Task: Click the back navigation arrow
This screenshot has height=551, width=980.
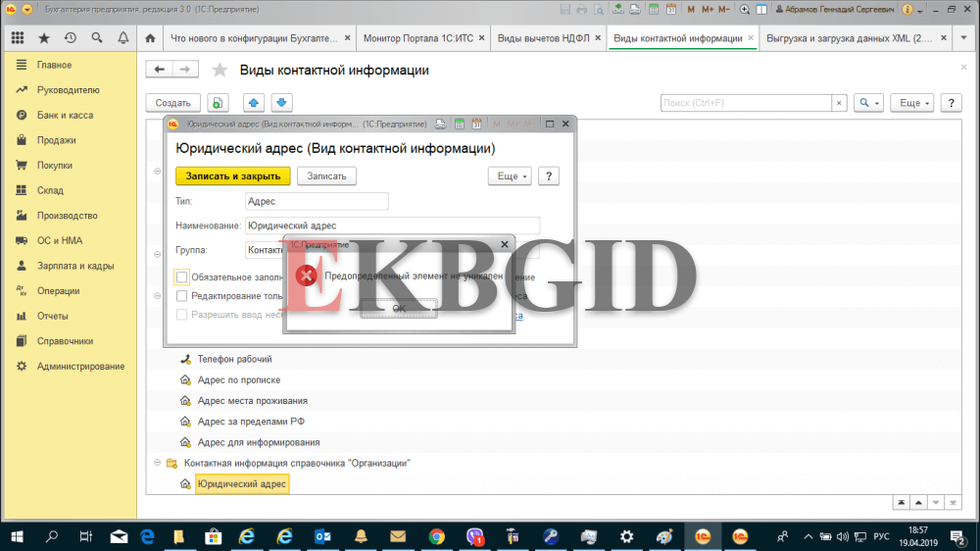Action: [x=160, y=69]
